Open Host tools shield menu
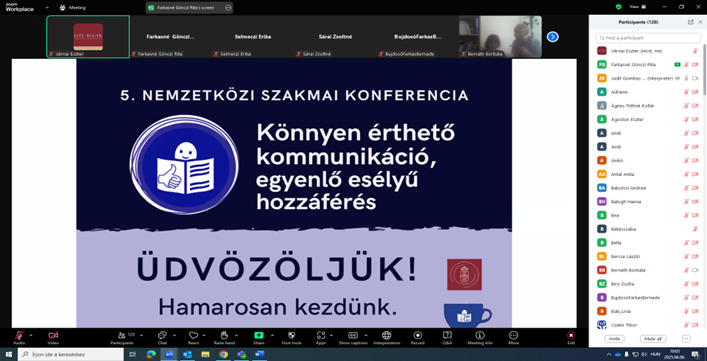Viewport: 707px width, 361px height. (x=291, y=338)
